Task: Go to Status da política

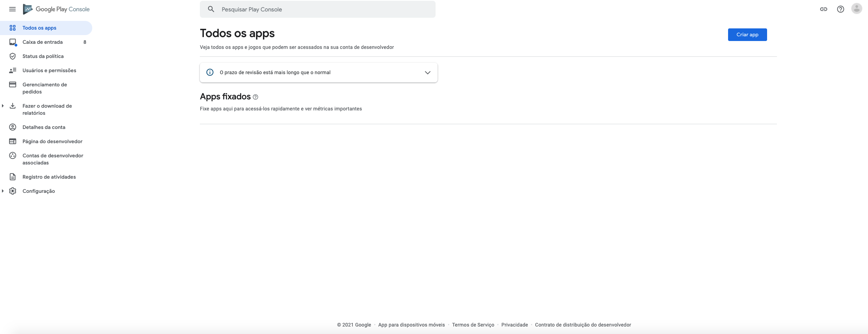Action: tap(43, 56)
